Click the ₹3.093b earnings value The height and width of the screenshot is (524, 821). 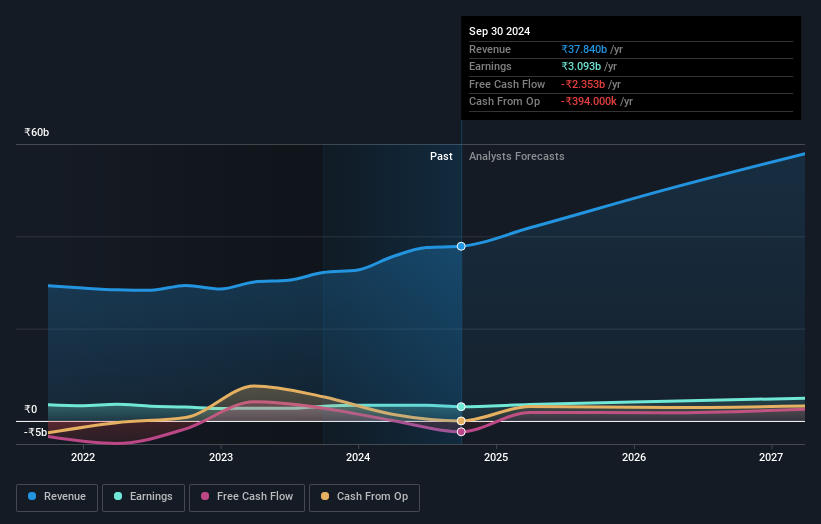tap(581, 66)
